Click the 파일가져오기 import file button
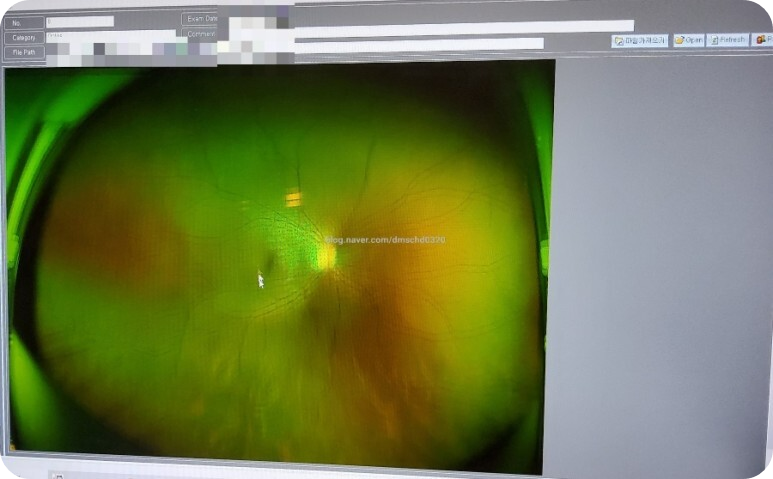The image size is (773, 479). 640,41
